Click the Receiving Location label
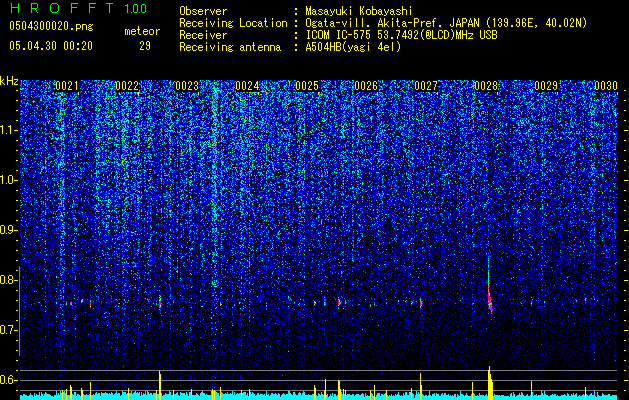 tap(233, 23)
